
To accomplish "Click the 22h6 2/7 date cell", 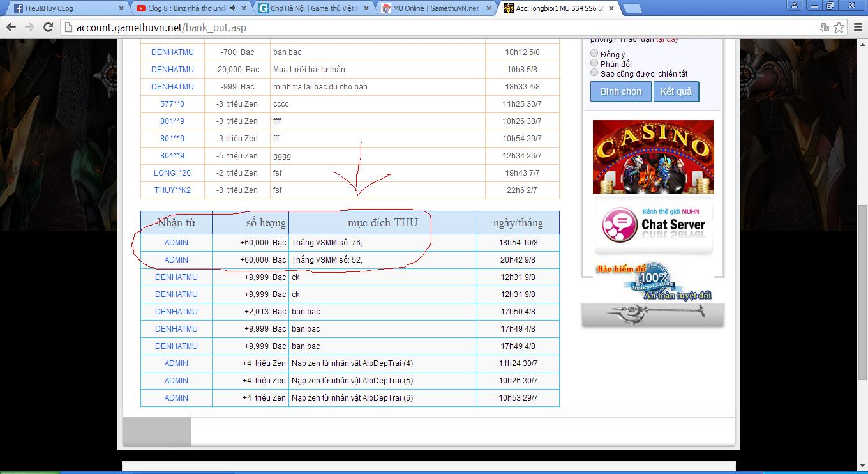I will (522, 190).
